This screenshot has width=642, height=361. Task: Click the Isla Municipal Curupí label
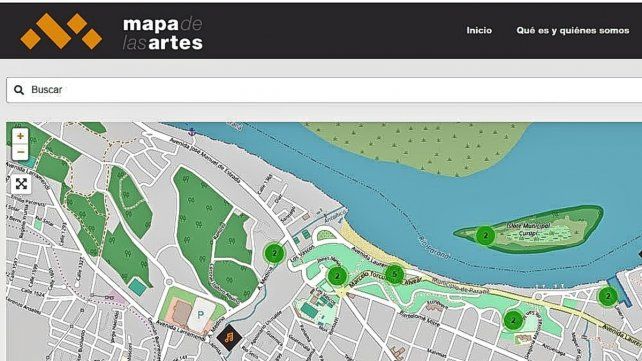pyautogui.click(x=528, y=230)
